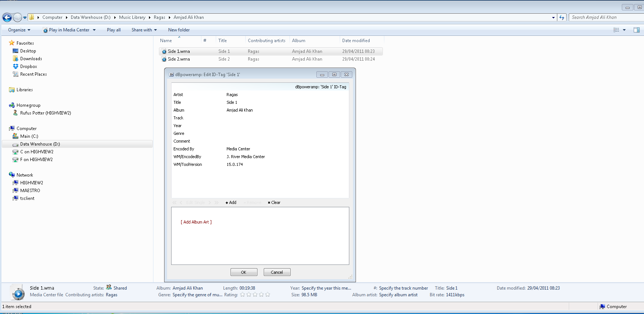Image resolution: width=644 pixels, height=314 pixels.
Task: Open the Dropbox favorite folder
Action: click(x=28, y=66)
